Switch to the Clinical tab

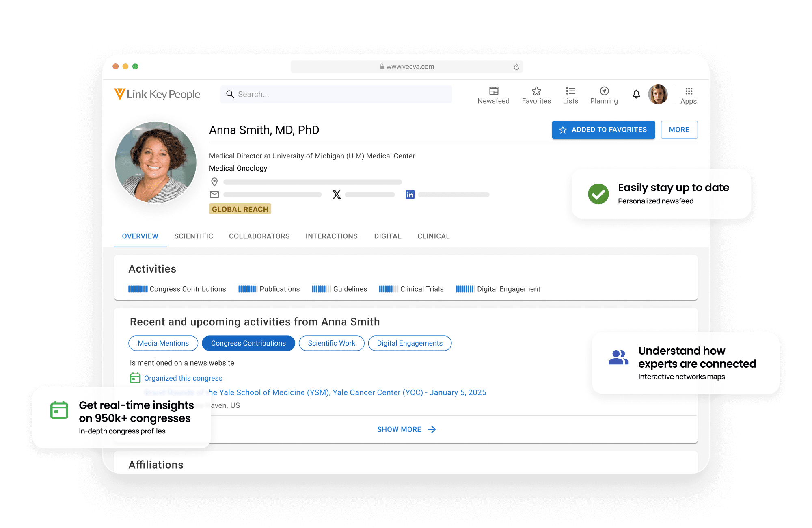pos(433,236)
